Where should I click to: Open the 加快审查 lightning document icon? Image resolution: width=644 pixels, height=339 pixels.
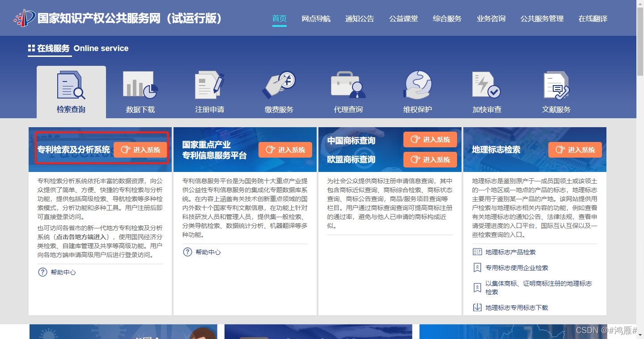pyautogui.click(x=487, y=85)
